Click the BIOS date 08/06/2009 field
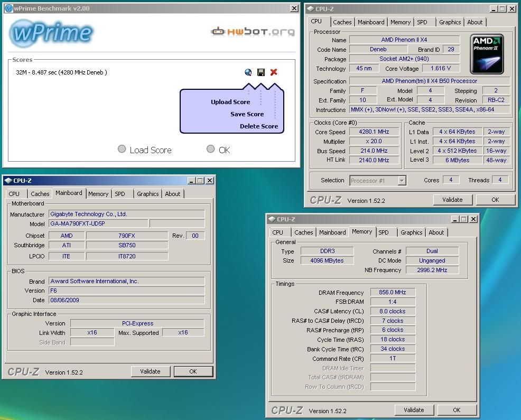Screen dimensions: 521x420 point(127,300)
